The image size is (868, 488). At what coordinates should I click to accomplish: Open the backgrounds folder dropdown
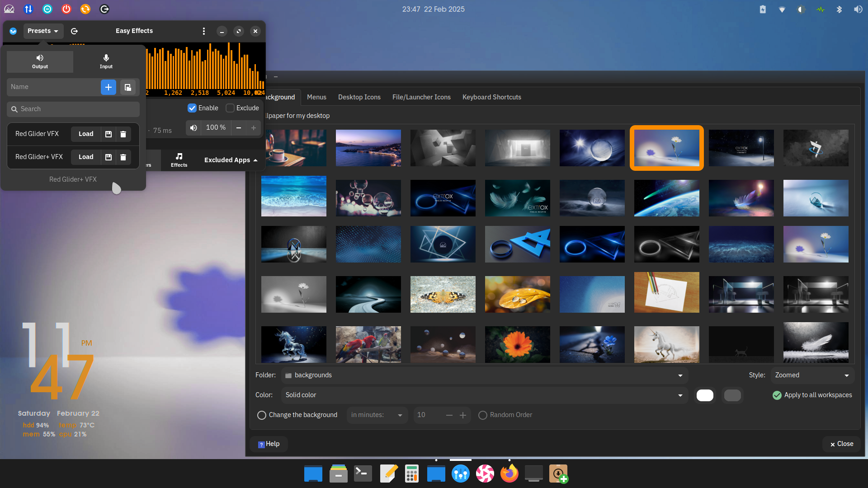[x=485, y=375]
